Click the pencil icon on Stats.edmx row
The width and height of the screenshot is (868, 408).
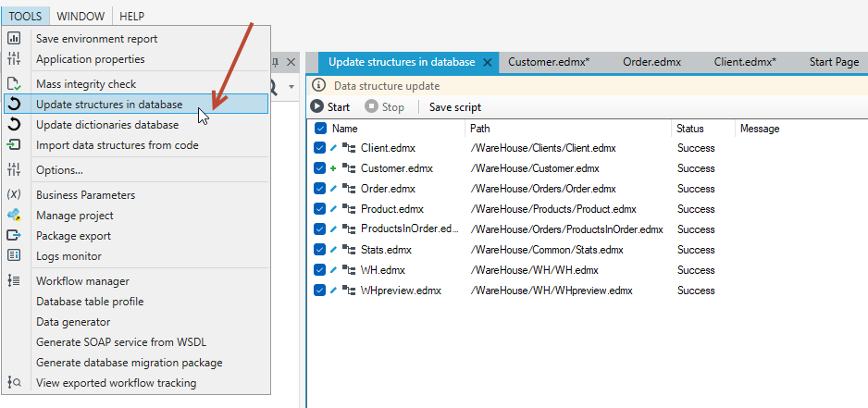pos(333,250)
